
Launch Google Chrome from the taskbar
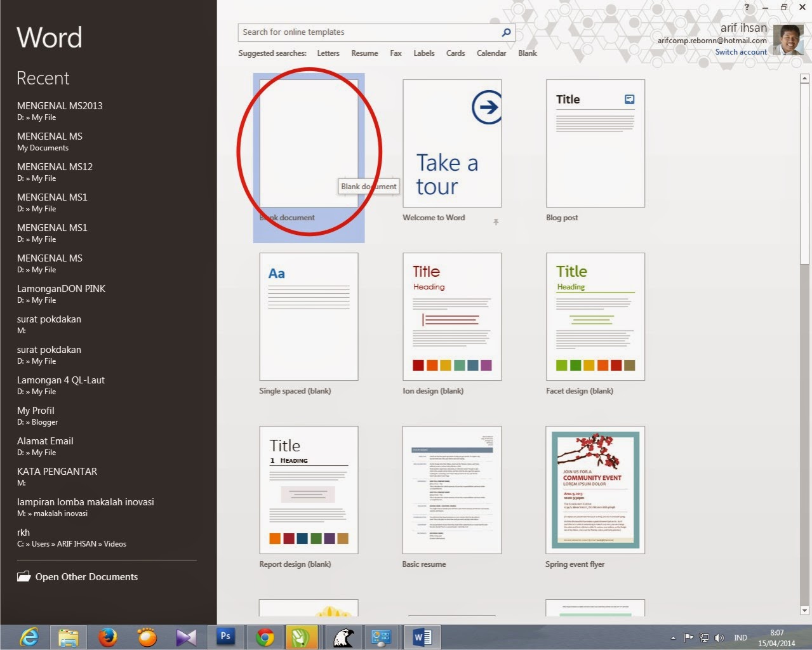(x=265, y=637)
